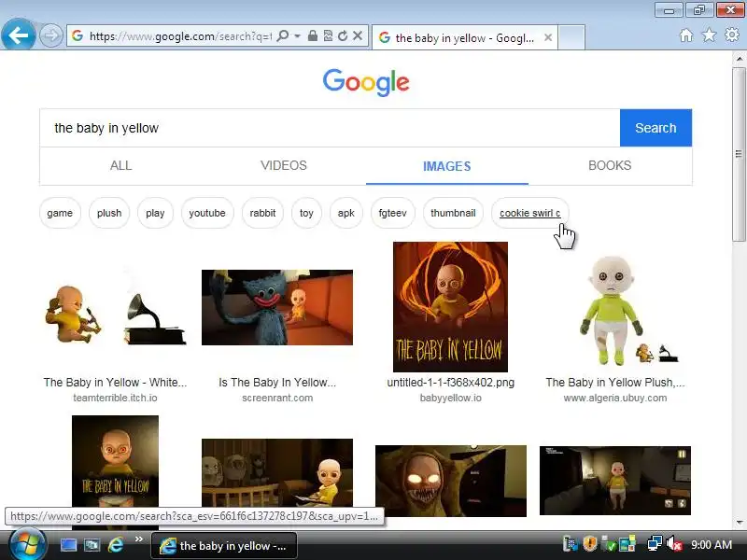Select the 'youtube' filter chip
The image size is (747, 560).
[207, 213]
